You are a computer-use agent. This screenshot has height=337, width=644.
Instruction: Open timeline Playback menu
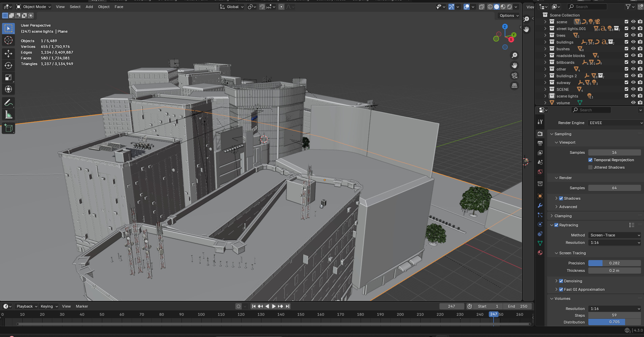coord(27,306)
